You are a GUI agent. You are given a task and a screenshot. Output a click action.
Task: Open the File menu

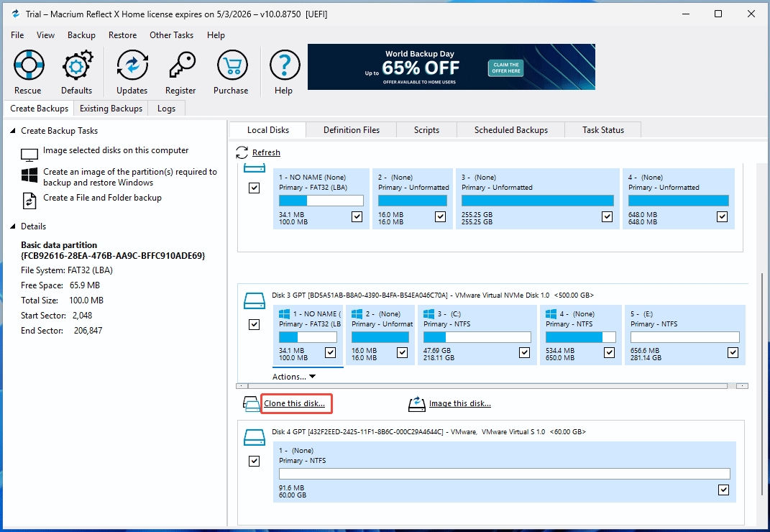click(x=17, y=35)
